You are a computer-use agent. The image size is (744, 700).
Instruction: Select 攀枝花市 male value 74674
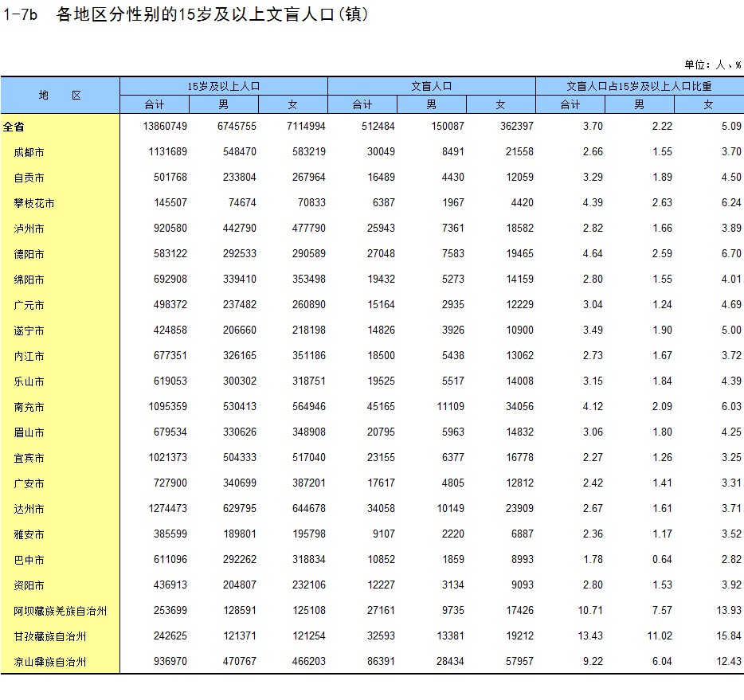coord(242,202)
